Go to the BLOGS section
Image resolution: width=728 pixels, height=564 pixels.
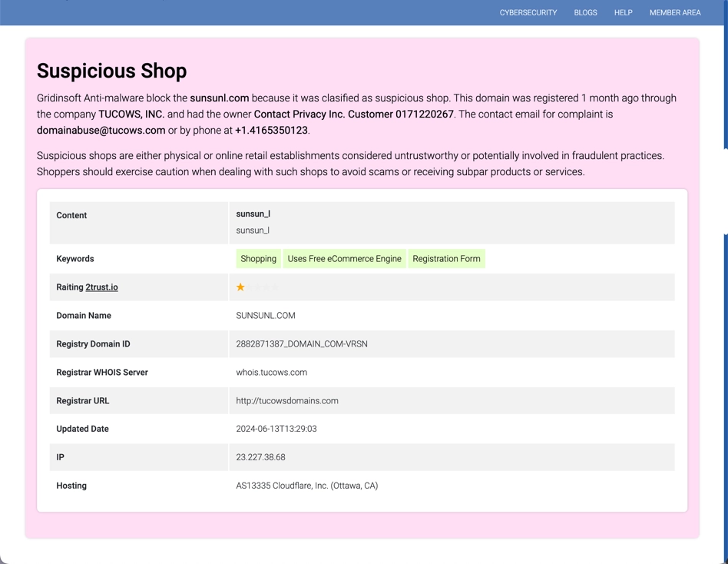(x=585, y=12)
